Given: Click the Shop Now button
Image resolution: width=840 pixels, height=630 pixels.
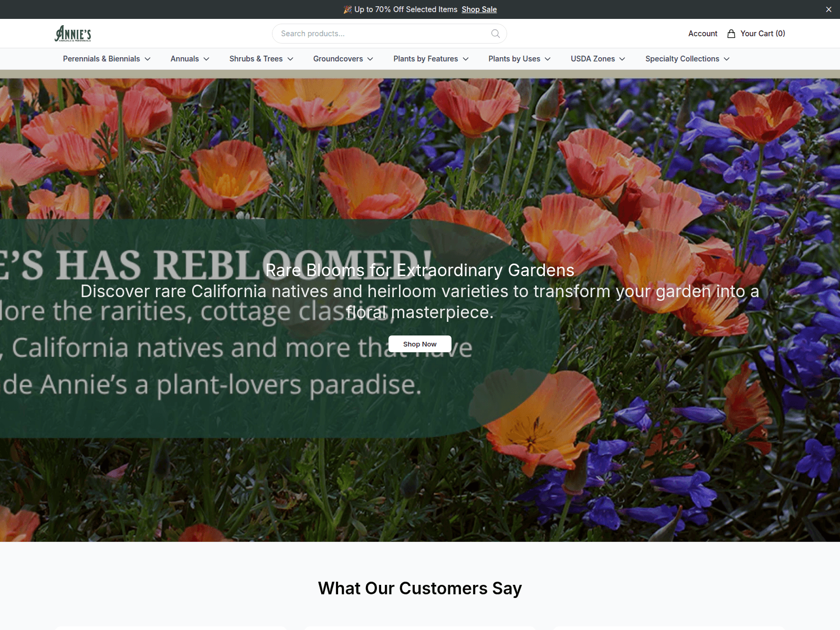Looking at the screenshot, I should [x=420, y=344].
